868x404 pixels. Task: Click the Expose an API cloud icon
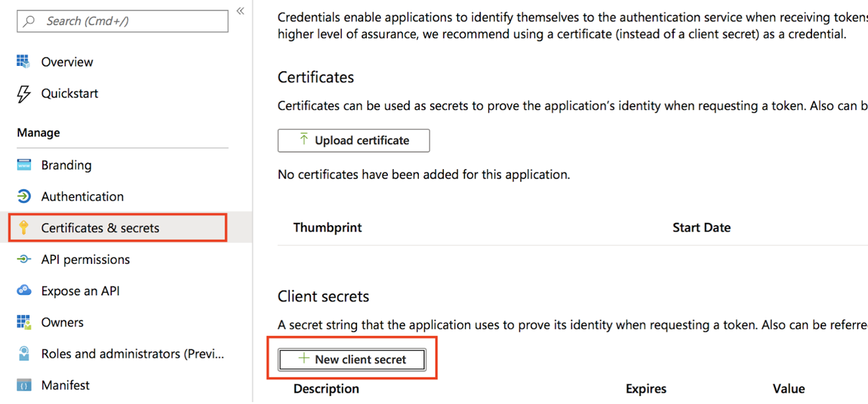click(24, 291)
